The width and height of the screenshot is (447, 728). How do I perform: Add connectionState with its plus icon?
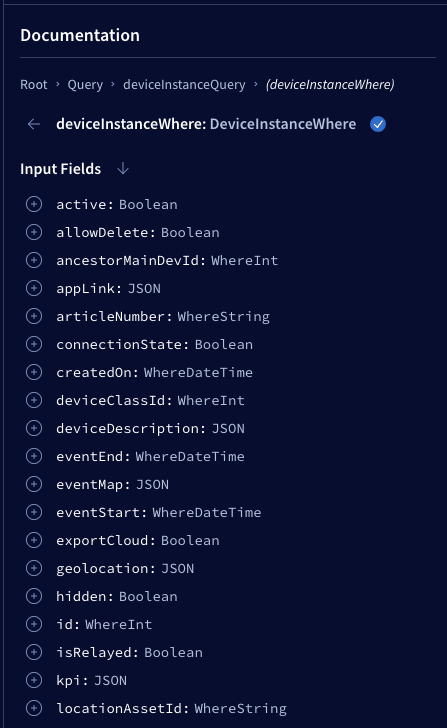(34, 344)
